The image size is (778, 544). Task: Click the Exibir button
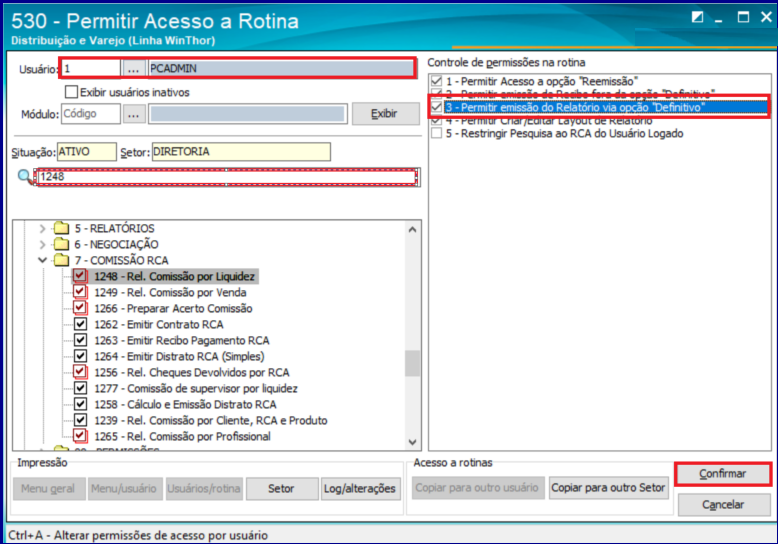tap(385, 114)
